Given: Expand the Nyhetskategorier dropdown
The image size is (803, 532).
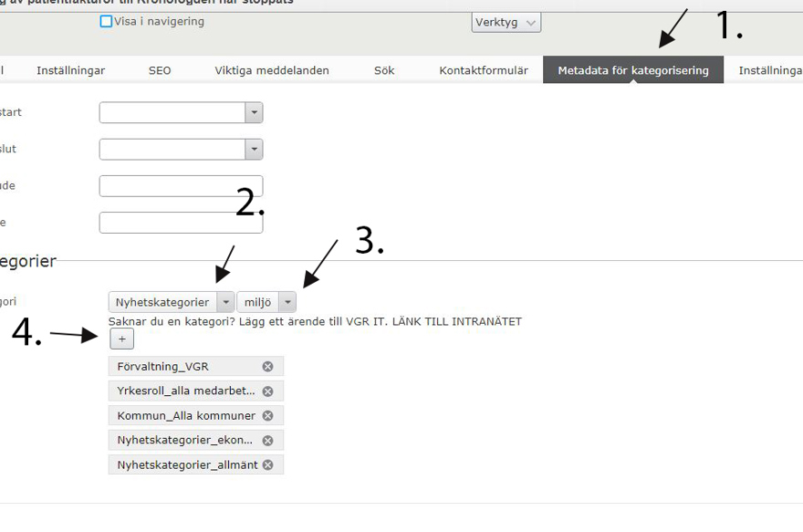Looking at the screenshot, I should [225, 302].
